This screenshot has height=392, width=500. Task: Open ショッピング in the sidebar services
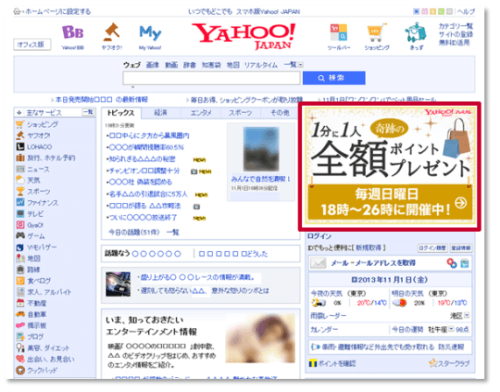pyautogui.click(x=42, y=124)
